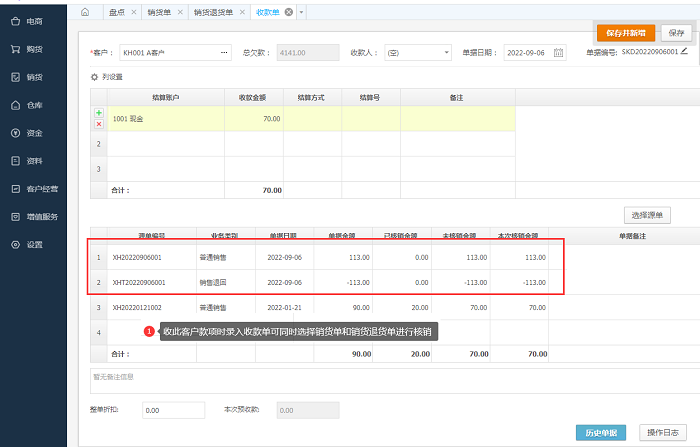Screen dimensions: 700x447
Task: Go to 仓库 warehouse module
Action: click(33, 104)
